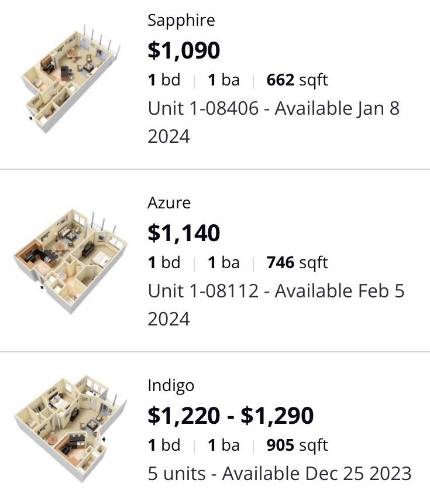
Task: Select the Azure plan name
Action: click(169, 203)
